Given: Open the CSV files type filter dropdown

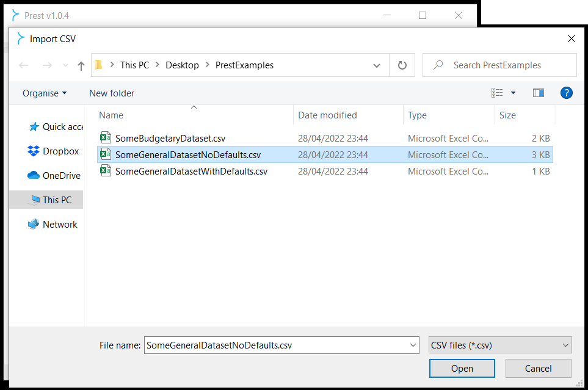Looking at the screenshot, I should [x=500, y=345].
